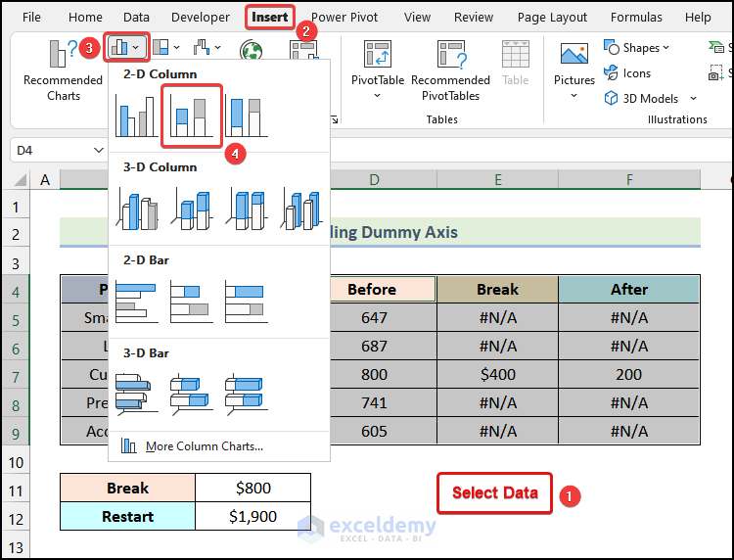734x560 pixels.
Task: Select 2-D Clustered Bar chart
Action: [137, 302]
